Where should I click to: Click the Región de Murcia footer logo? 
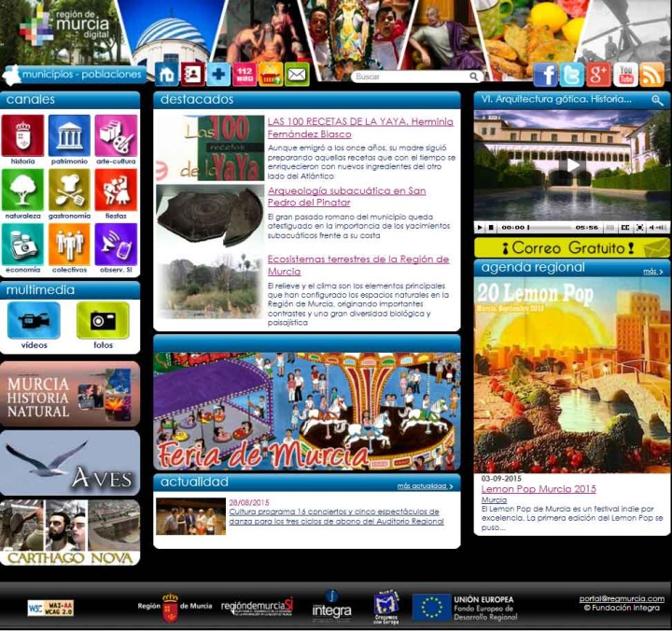point(175,608)
